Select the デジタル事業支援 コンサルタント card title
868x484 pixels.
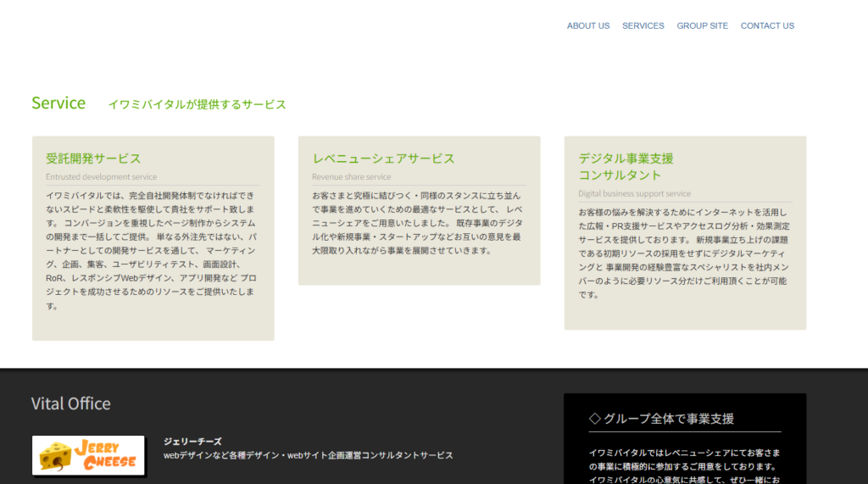tap(626, 166)
